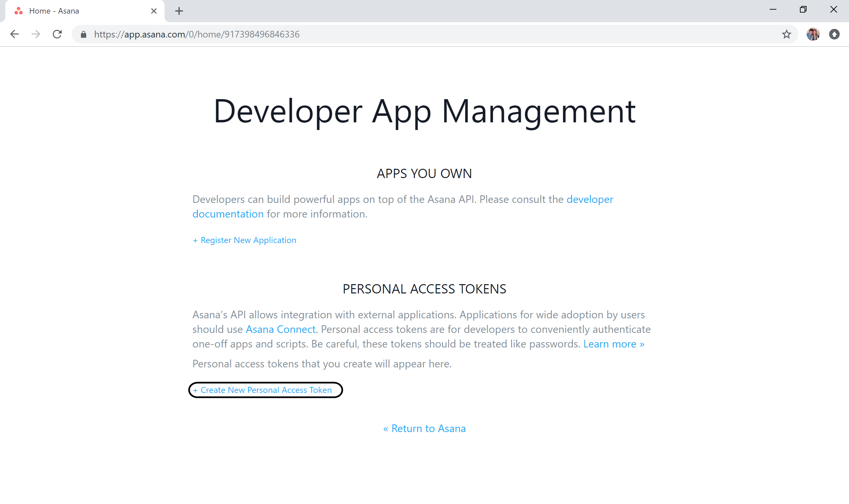Click the back navigation arrow icon
Screen dimensions: 849x504
(14, 34)
